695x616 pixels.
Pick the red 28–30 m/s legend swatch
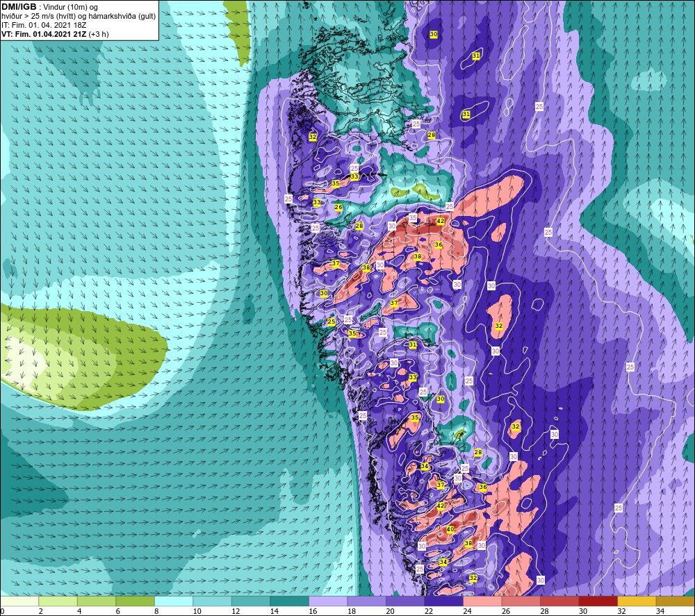pos(559,601)
